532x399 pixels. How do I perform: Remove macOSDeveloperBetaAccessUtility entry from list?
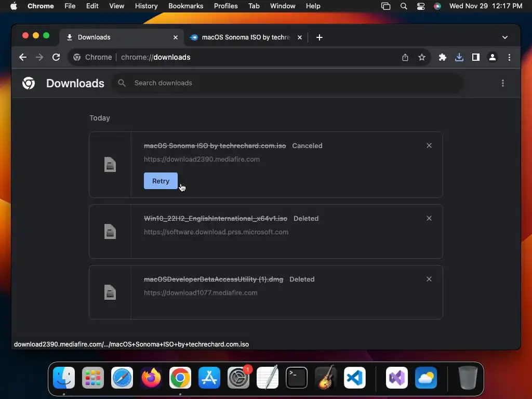tap(429, 279)
